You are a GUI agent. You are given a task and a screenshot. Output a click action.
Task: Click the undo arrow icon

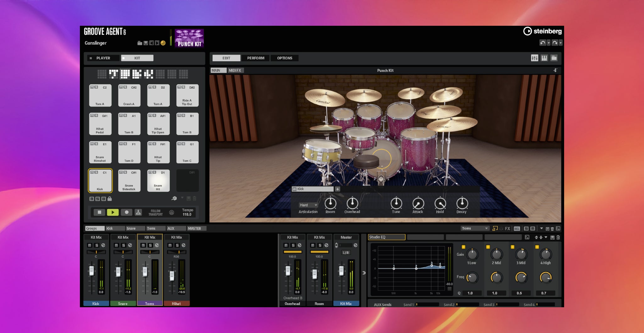[542, 43]
